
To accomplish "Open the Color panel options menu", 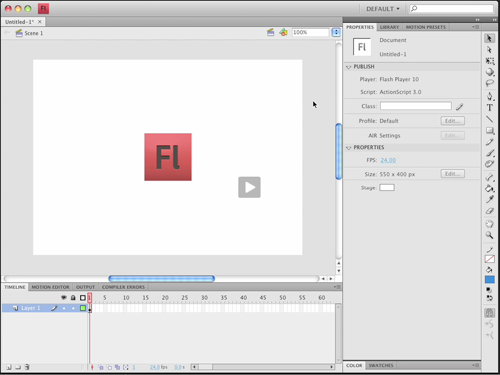I will click(x=476, y=365).
